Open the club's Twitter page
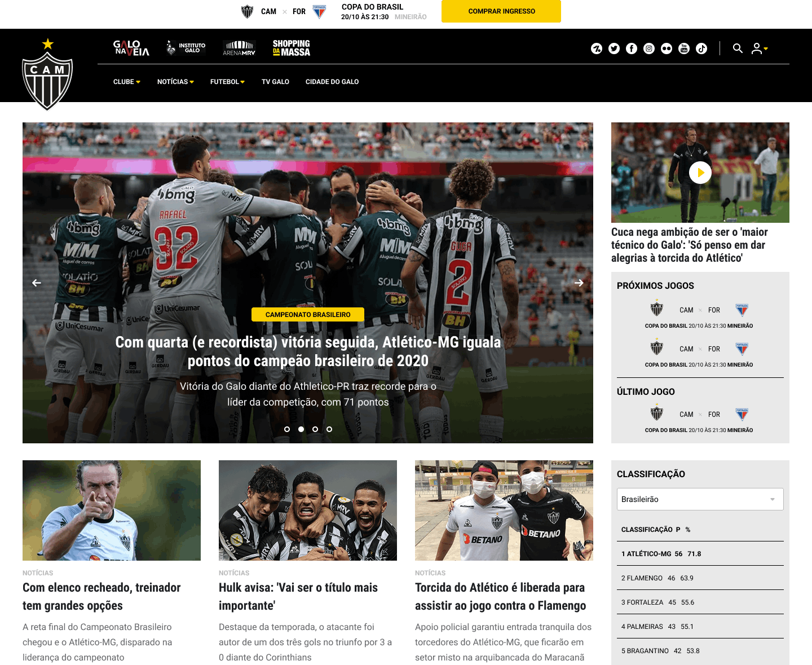This screenshot has height=665, width=812. [x=614, y=49]
